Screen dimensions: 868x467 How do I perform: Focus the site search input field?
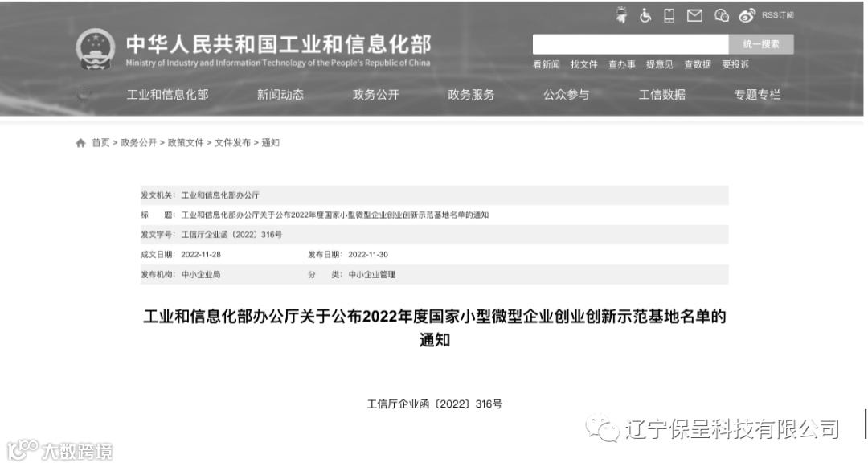[631, 44]
